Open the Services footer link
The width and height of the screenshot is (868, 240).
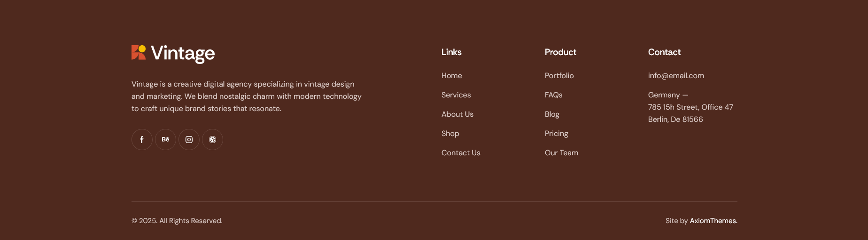point(456,95)
